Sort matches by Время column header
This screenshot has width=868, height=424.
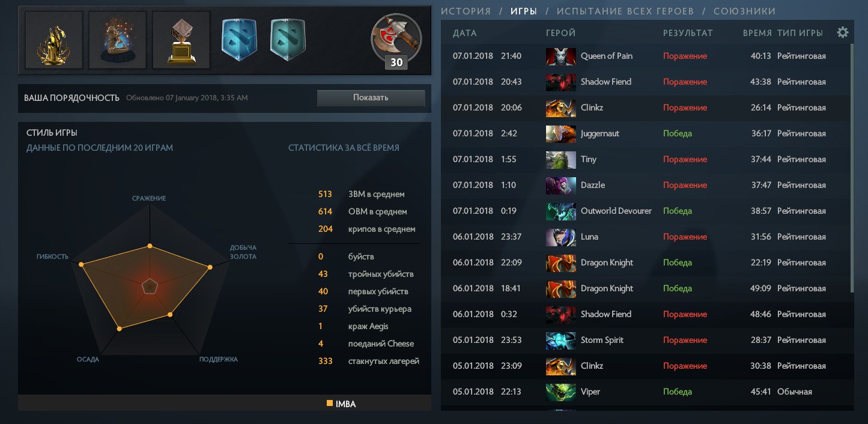click(757, 33)
